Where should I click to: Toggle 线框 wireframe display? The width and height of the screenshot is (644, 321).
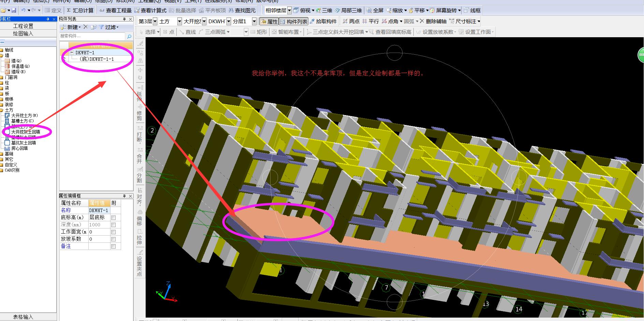[x=472, y=11]
